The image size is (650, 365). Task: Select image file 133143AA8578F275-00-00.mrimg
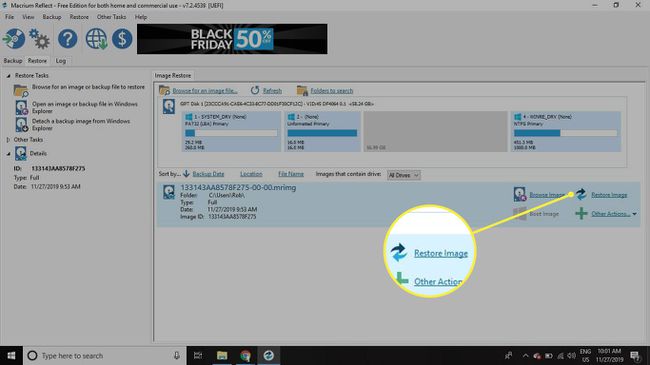(x=238, y=187)
